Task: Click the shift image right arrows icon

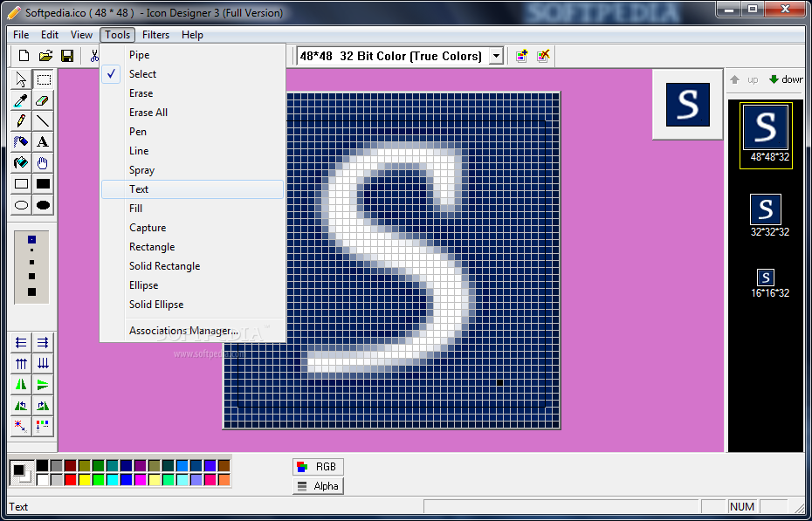Action: [x=43, y=342]
